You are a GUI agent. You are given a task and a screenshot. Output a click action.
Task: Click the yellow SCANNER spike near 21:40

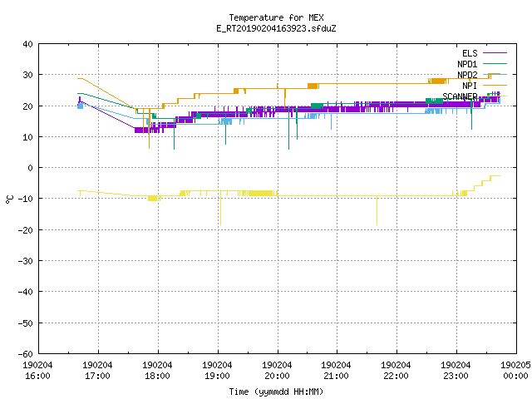[377, 210]
